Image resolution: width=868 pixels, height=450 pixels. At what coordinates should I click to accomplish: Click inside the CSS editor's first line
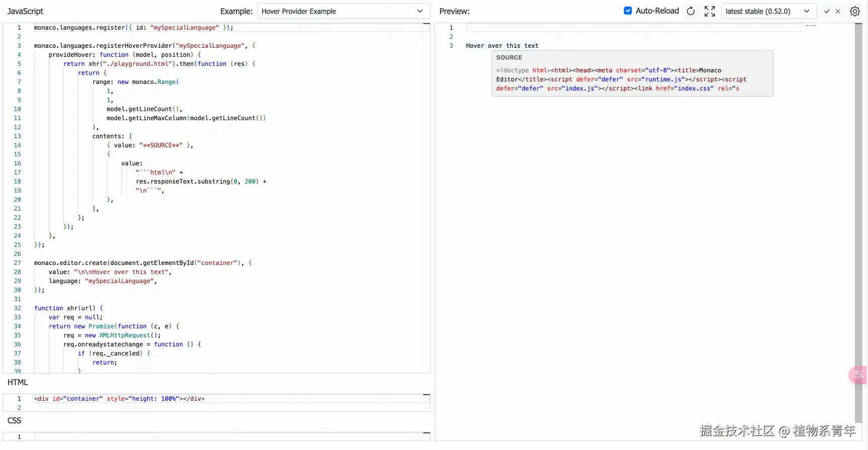tap(229, 437)
